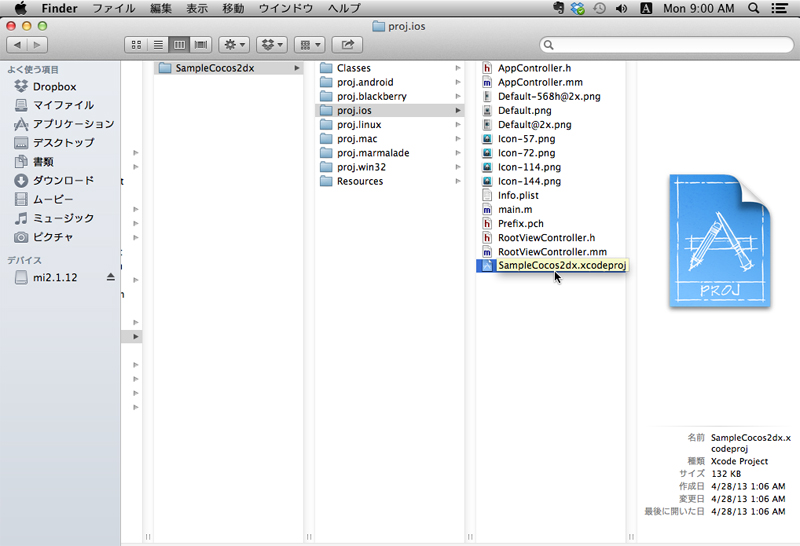Expand the proj.android folder arrow
800x546 pixels.
tap(458, 82)
